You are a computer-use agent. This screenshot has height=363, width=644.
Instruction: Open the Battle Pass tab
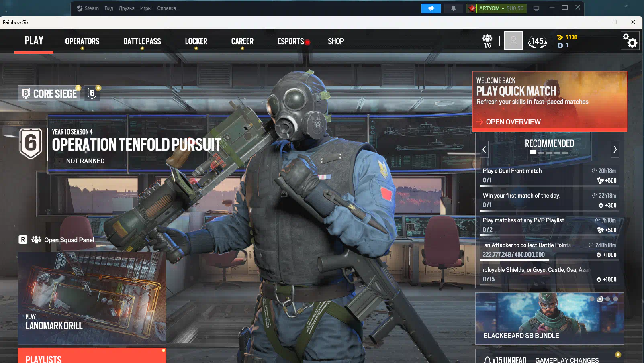(x=142, y=41)
